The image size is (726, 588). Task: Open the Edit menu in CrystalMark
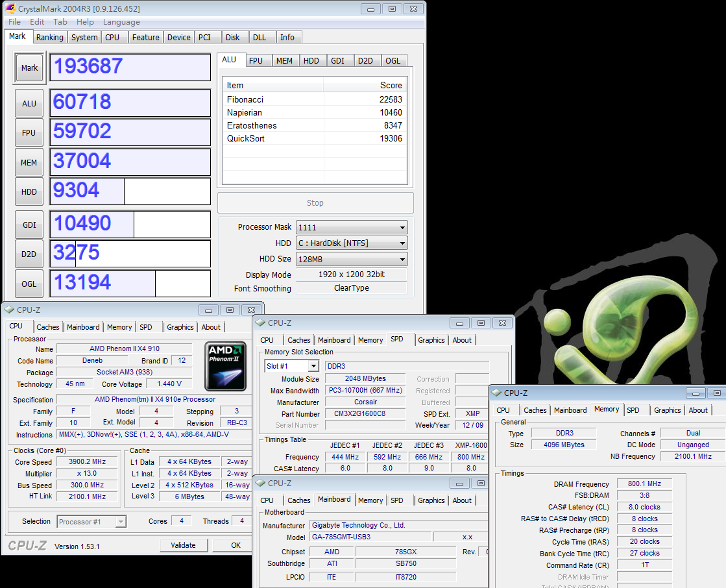[37, 22]
